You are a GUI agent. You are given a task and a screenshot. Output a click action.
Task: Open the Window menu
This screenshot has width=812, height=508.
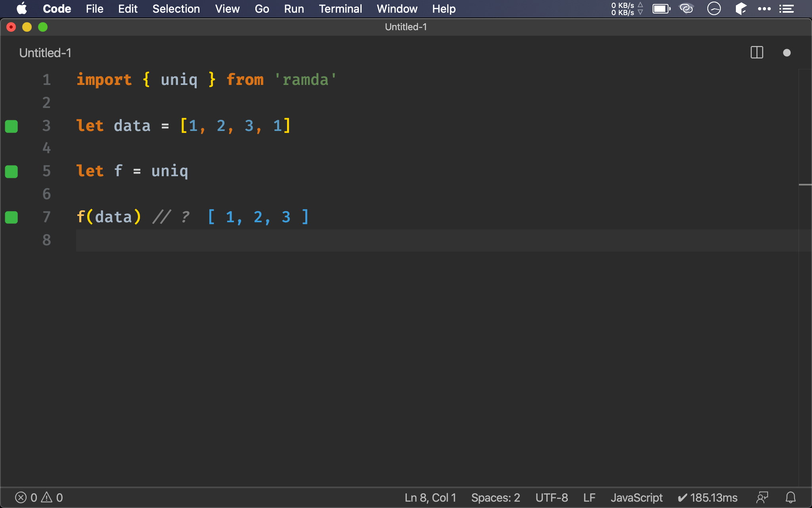(397, 9)
